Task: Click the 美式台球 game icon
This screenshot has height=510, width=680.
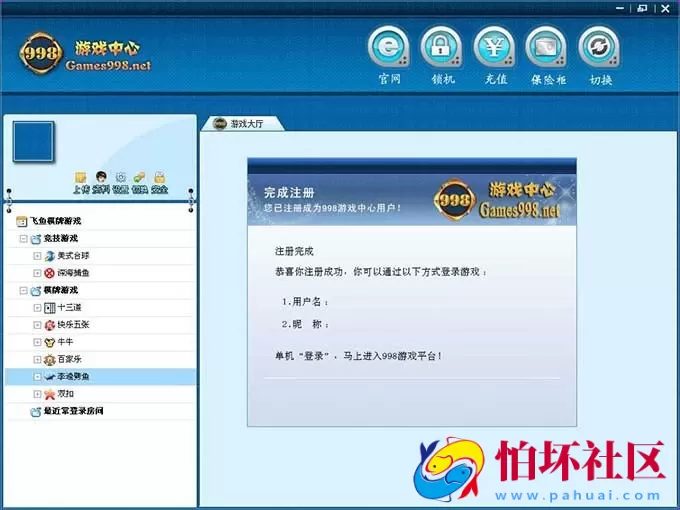Action: click(x=50, y=256)
